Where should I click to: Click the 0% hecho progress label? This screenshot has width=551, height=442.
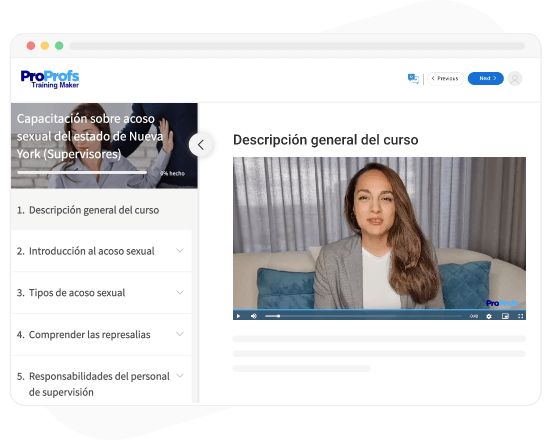point(173,173)
